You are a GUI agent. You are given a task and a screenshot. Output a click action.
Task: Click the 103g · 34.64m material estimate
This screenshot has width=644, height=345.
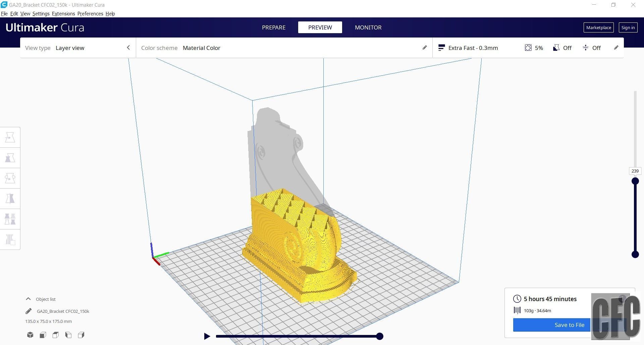[x=537, y=310]
